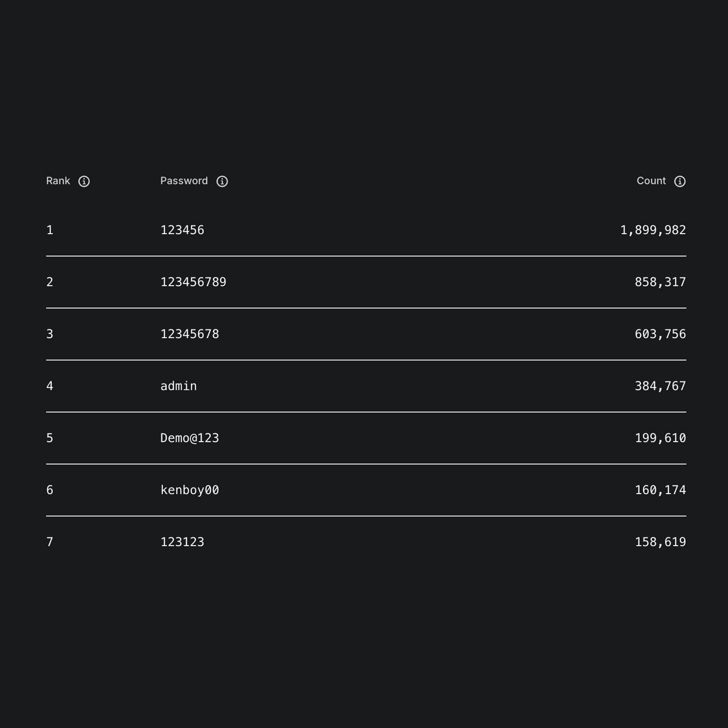Open the Password column info icon
Screen dimensions: 728x728
(x=222, y=181)
